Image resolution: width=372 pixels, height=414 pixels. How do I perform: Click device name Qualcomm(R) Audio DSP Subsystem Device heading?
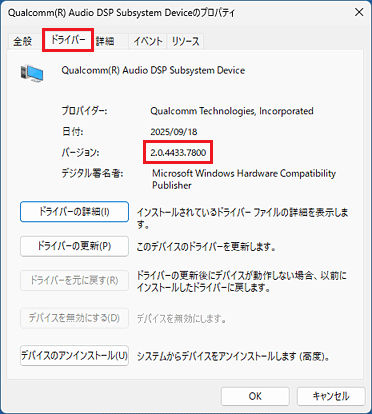[153, 70]
